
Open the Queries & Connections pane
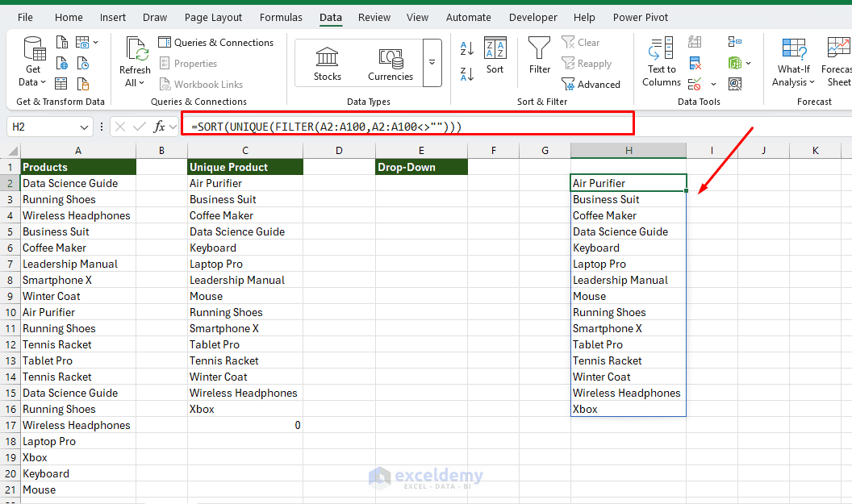tap(215, 43)
